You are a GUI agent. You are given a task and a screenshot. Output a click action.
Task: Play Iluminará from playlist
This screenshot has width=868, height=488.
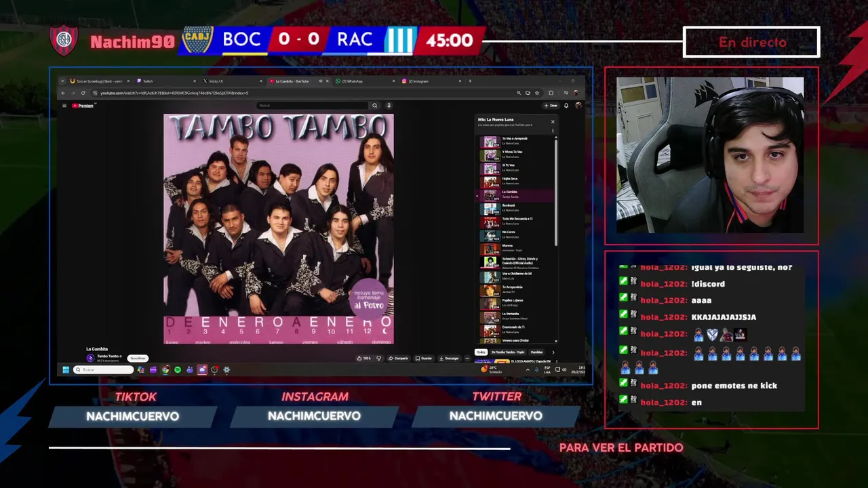point(516,208)
